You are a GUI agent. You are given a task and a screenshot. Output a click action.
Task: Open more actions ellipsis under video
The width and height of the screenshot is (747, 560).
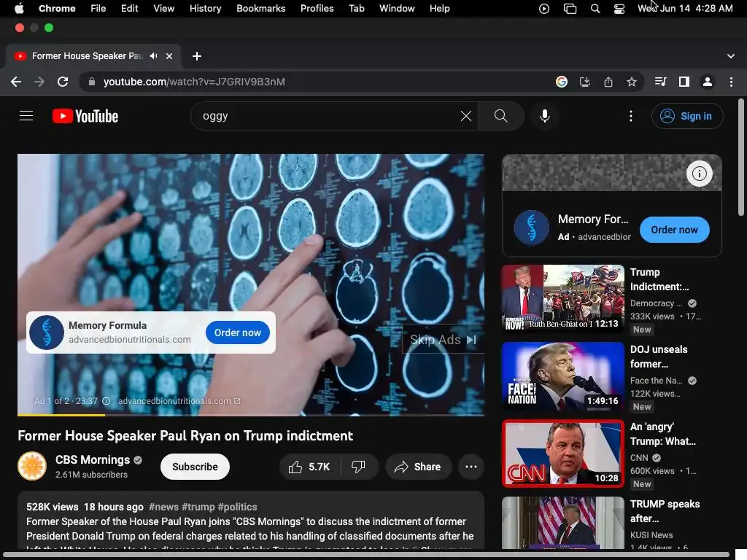pos(471,467)
